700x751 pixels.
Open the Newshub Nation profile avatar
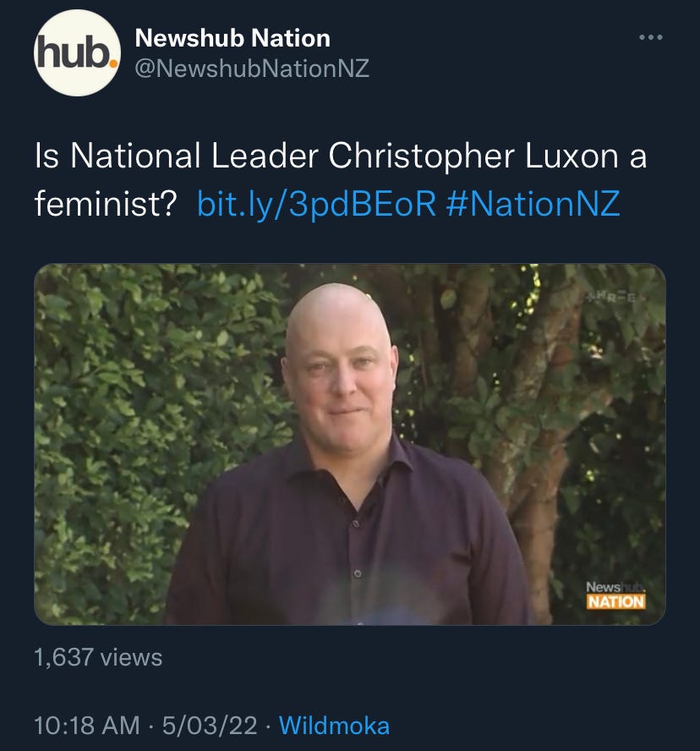(x=77, y=53)
